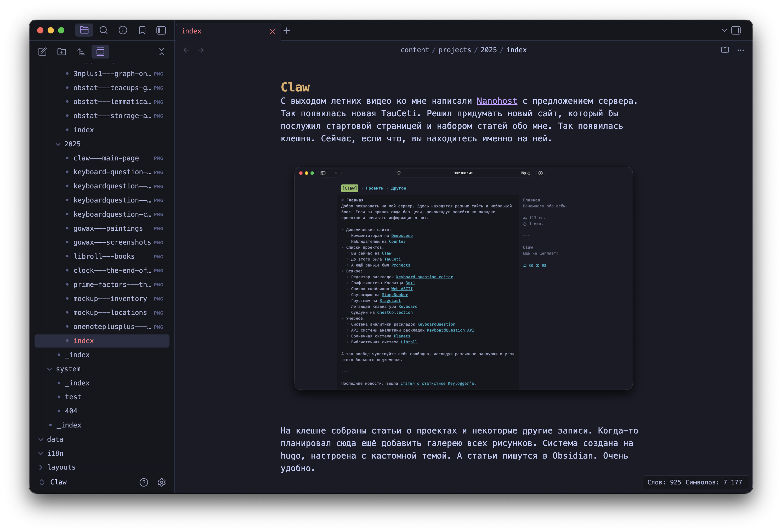Open a new tab with plus button
782x532 pixels.
(287, 31)
